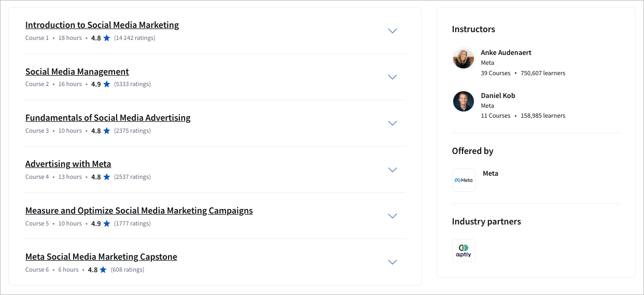
Task: Open Introduction to Social Media Marketing link
Action: point(102,25)
